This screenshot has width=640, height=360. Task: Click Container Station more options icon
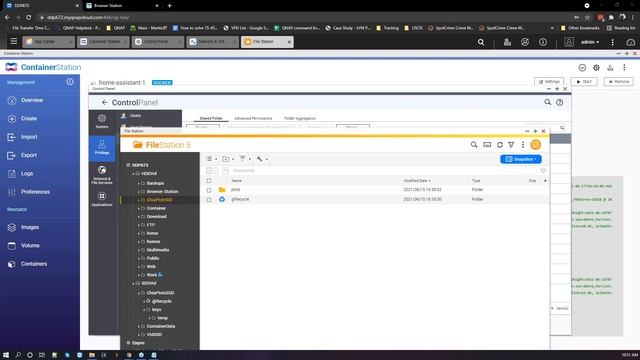tap(624, 68)
